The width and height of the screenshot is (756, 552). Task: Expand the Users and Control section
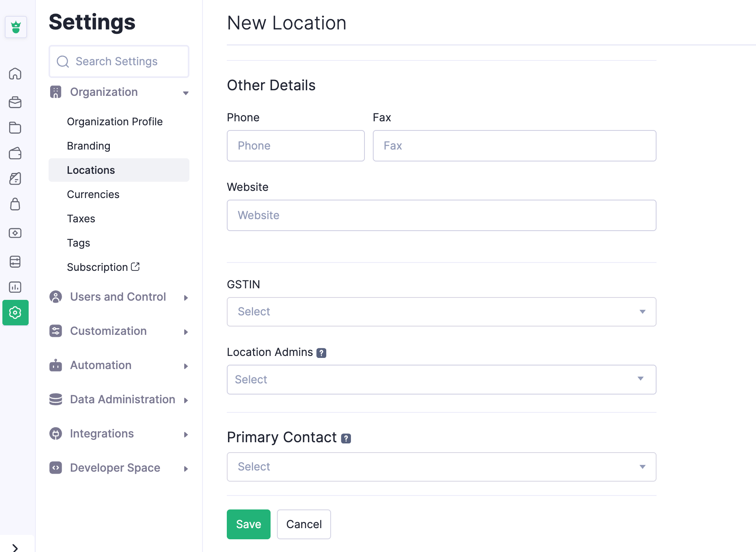point(119,297)
